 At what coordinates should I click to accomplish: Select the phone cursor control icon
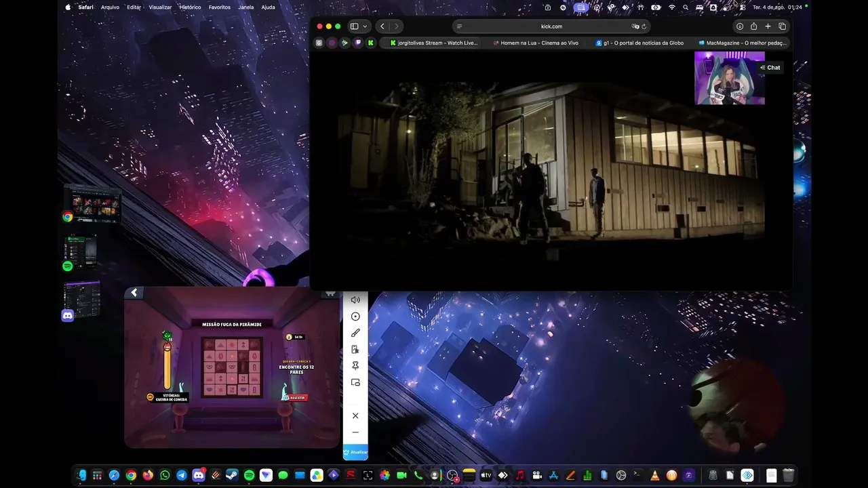click(355, 350)
